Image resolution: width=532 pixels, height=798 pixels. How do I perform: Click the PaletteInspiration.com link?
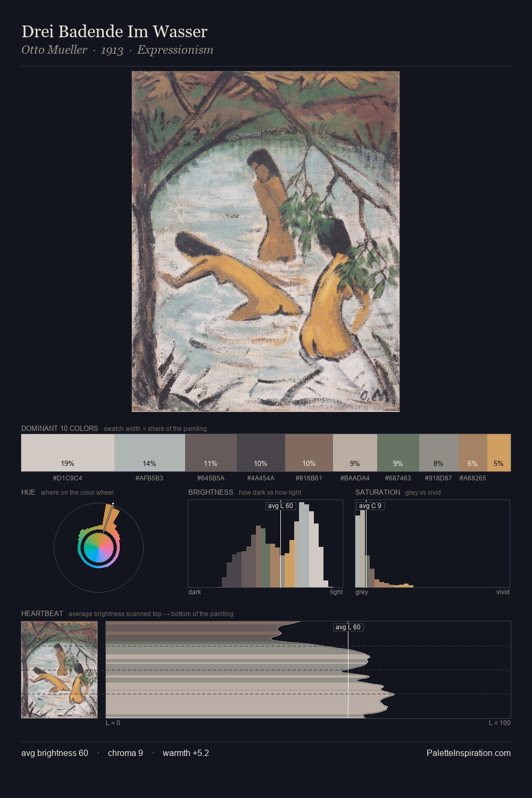(469, 753)
